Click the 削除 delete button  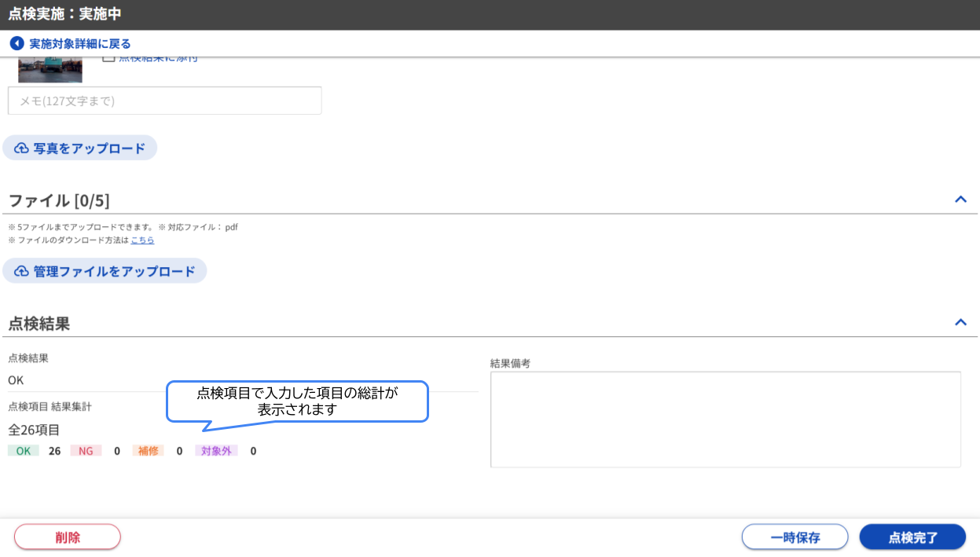click(x=67, y=537)
